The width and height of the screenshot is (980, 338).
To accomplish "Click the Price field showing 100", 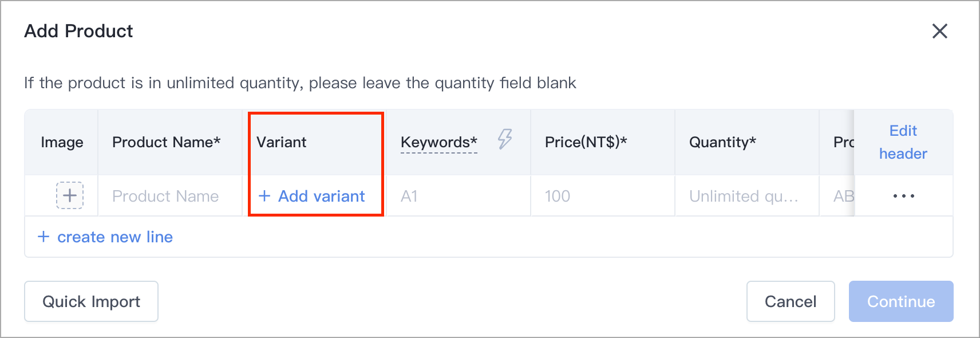I will 602,196.
